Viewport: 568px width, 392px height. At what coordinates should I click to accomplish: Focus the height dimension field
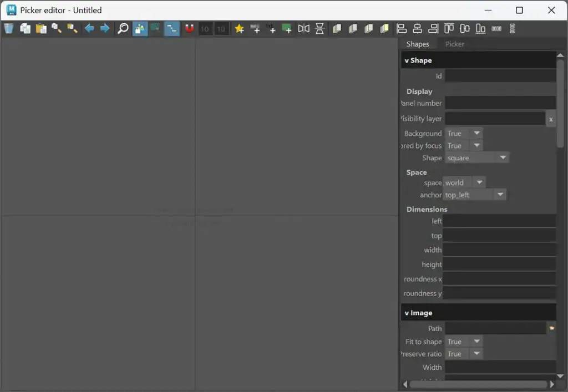499,264
